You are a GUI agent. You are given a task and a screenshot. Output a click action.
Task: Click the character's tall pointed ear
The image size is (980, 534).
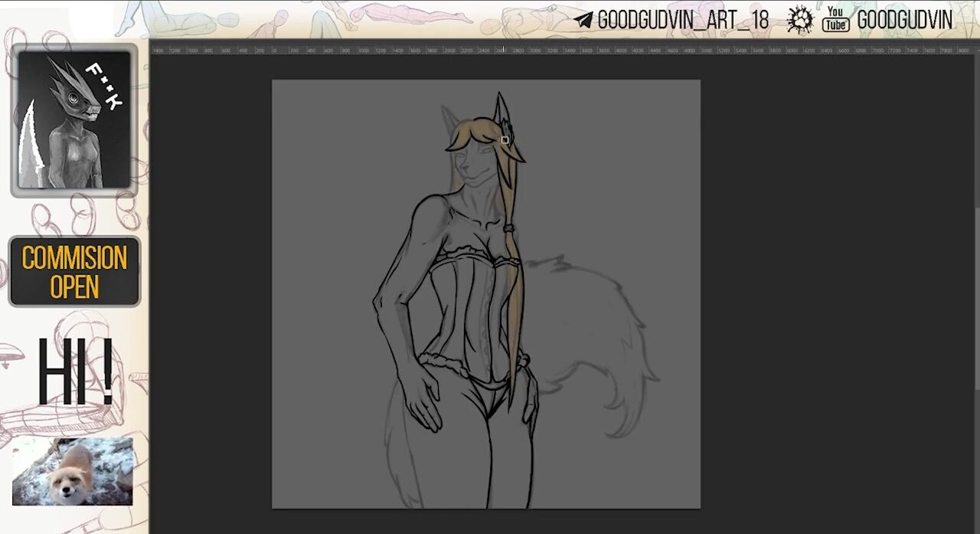click(x=501, y=109)
